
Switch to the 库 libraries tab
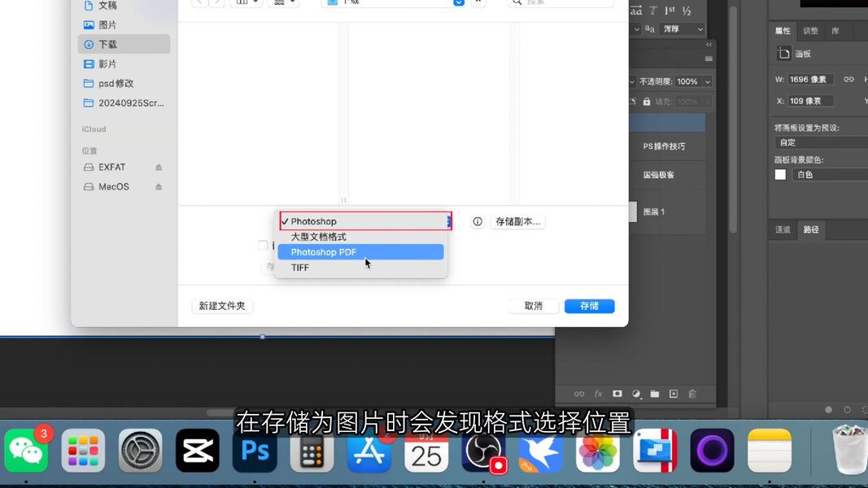pyautogui.click(x=835, y=31)
